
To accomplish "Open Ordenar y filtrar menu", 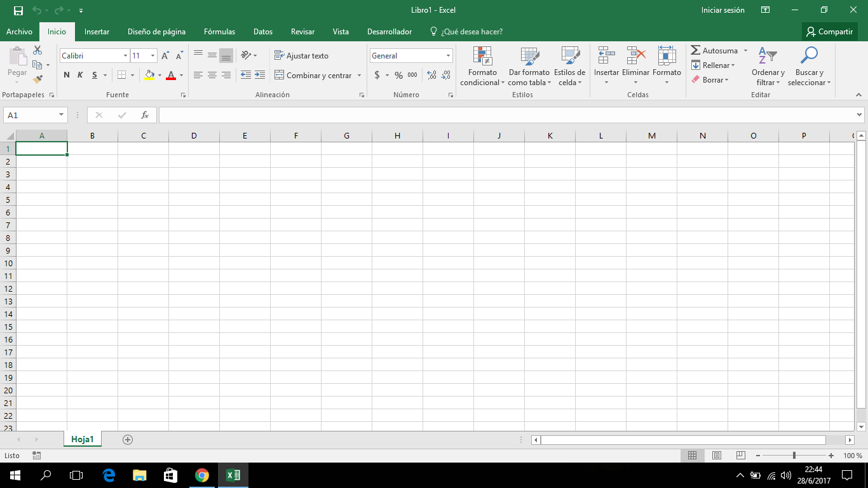I will pos(768,67).
